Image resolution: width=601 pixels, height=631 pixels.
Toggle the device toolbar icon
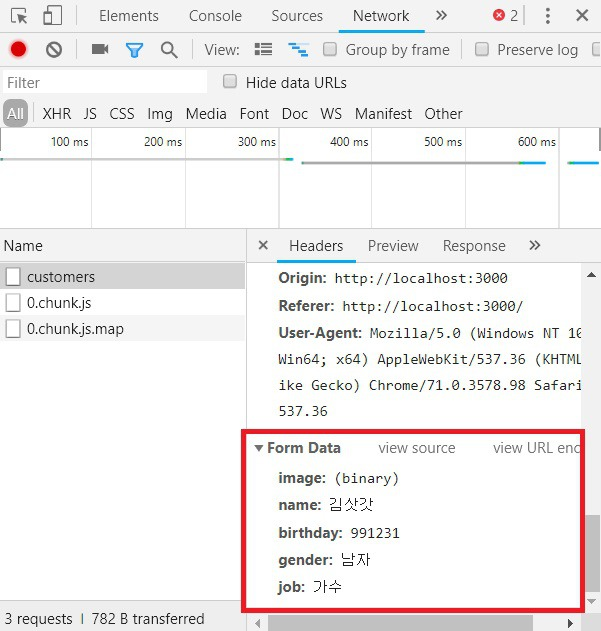coord(52,15)
